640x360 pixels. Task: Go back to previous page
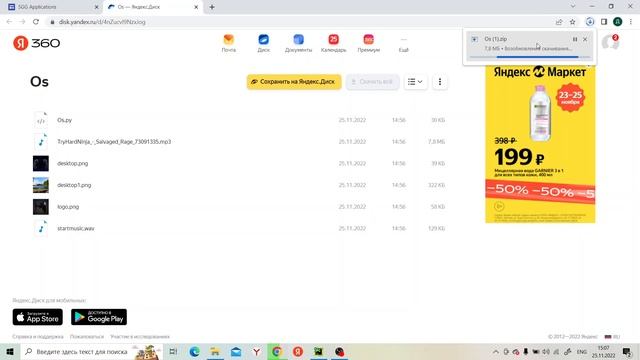pyautogui.click(x=9, y=22)
